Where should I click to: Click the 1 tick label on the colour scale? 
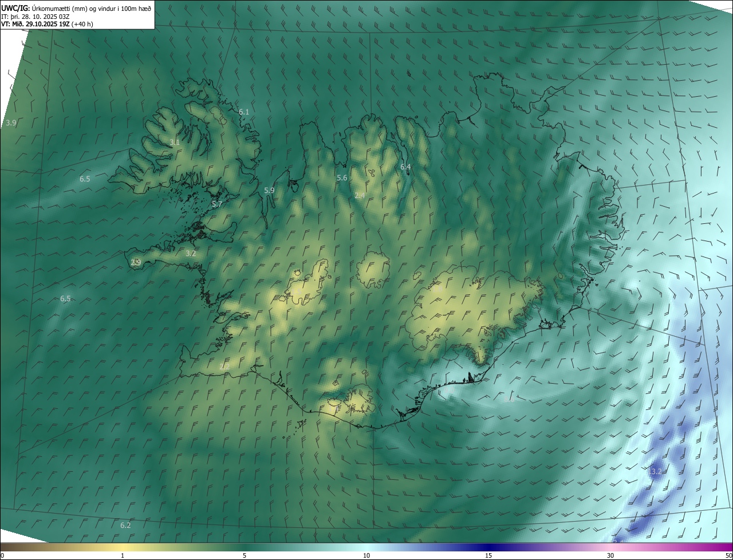coord(123,555)
